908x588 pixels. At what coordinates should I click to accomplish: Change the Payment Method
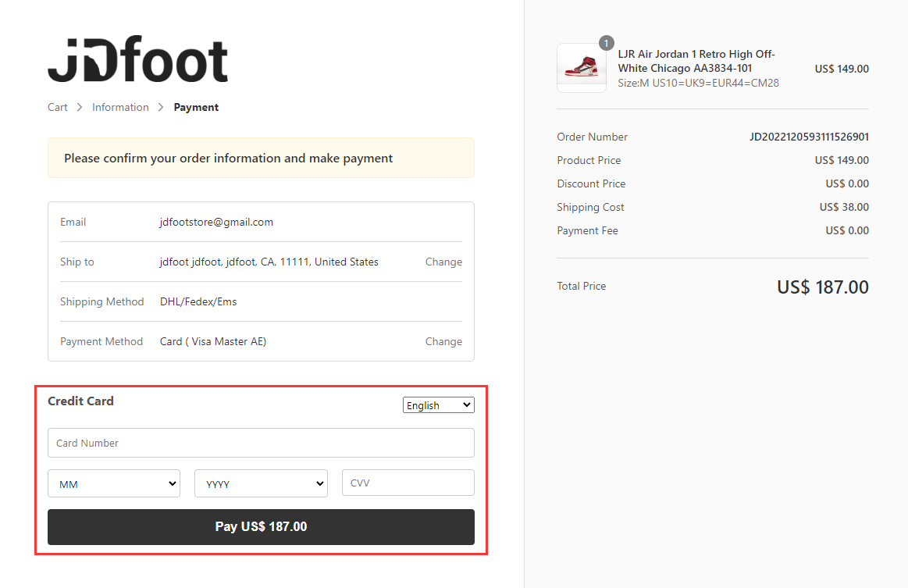point(443,342)
